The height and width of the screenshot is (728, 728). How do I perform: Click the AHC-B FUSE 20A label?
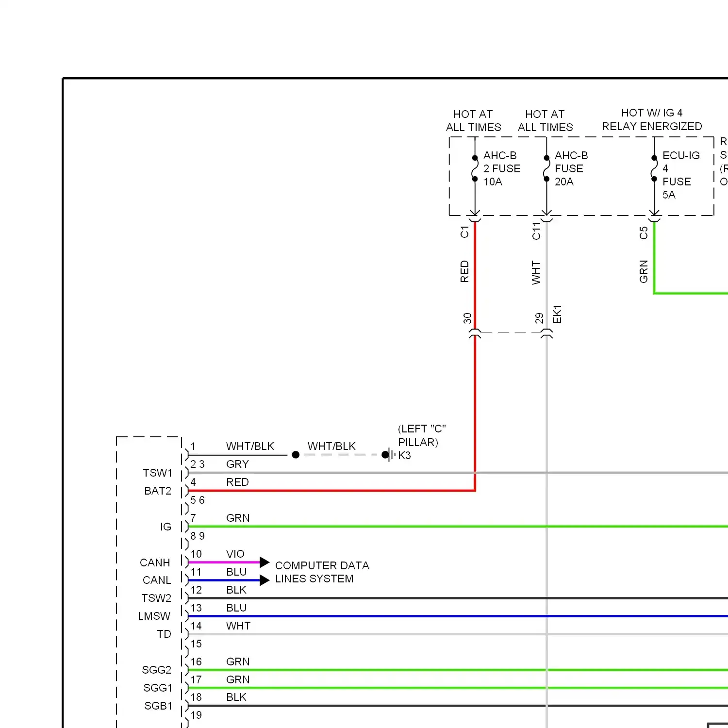click(571, 168)
